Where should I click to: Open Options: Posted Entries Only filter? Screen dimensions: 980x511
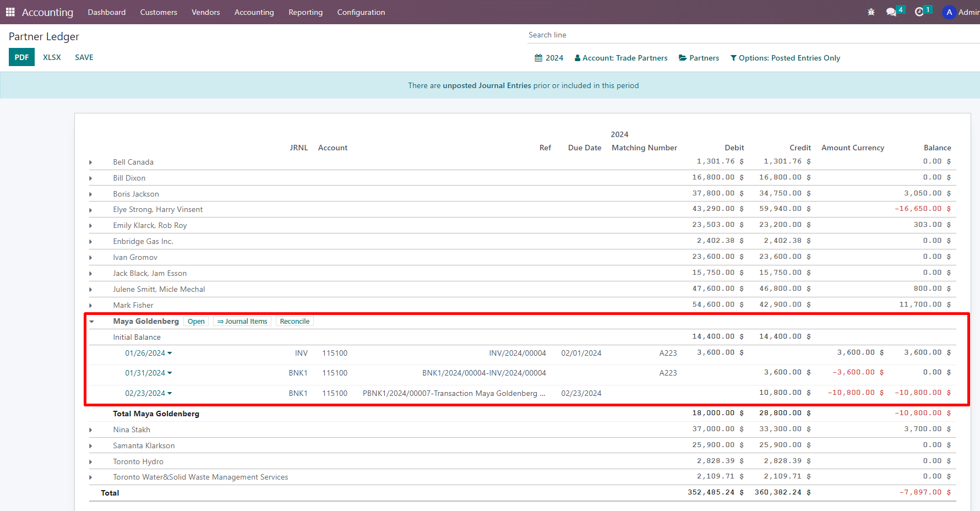tap(785, 58)
